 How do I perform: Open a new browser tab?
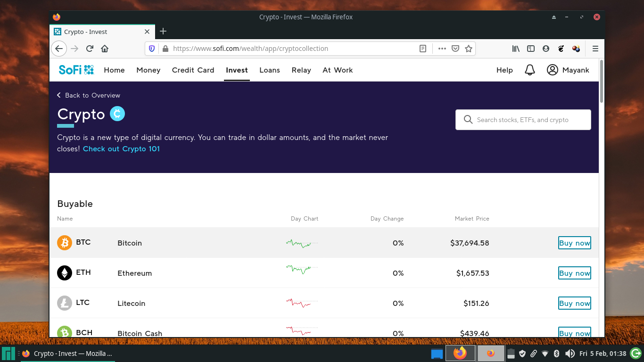pos(163,31)
